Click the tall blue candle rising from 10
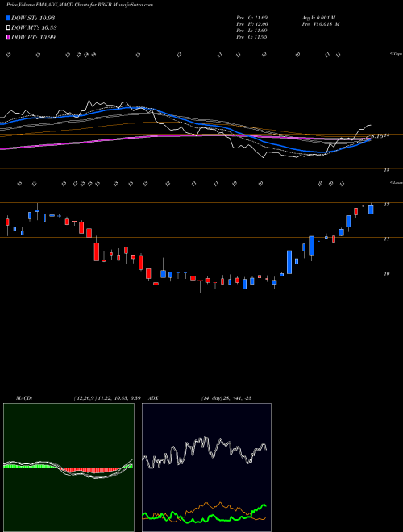This screenshot has height=532, width=403. click(289, 262)
